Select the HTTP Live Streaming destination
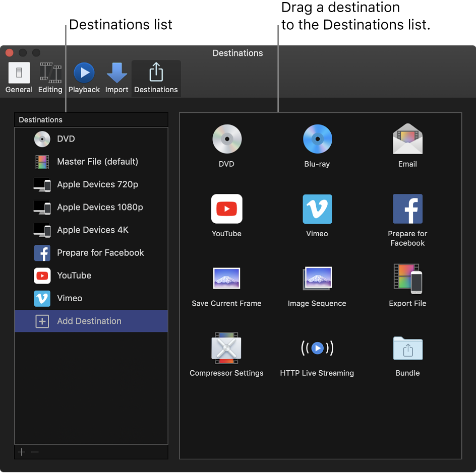Image resolution: width=476 pixels, height=473 pixels. click(317, 348)
